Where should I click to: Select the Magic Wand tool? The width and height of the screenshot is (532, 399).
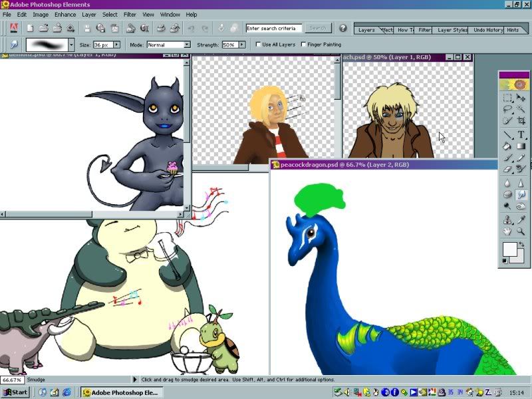pos(521,109)
